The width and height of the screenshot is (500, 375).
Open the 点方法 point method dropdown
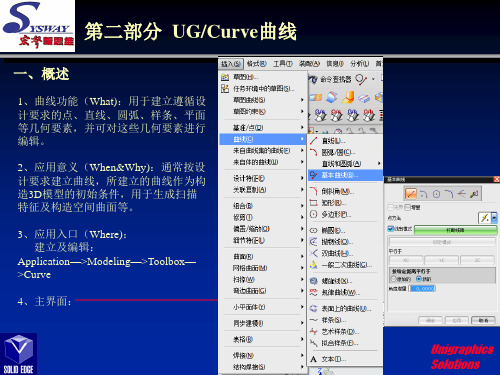pyautogui.click(x=494, y=218)
